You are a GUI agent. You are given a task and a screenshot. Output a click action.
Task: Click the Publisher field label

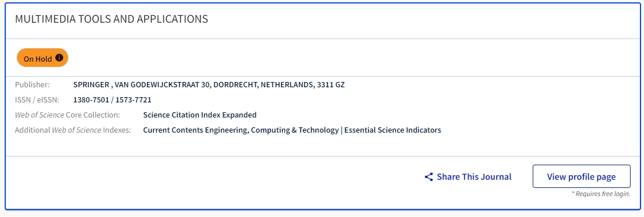click(32, 85)
